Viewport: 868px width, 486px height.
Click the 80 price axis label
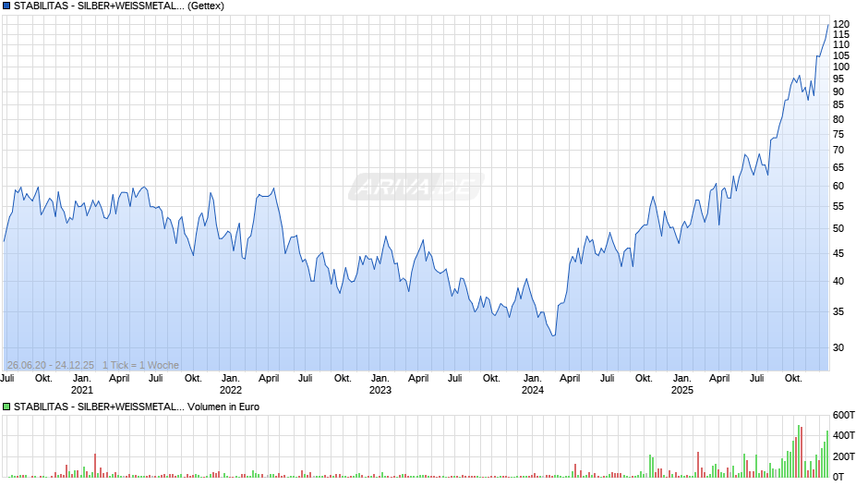838,119
